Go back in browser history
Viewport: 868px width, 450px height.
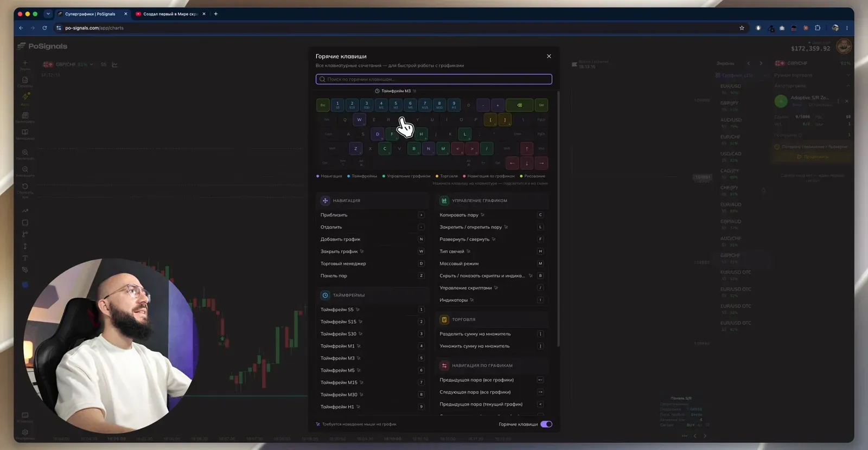pyautogui.click(x=21, y=28)
